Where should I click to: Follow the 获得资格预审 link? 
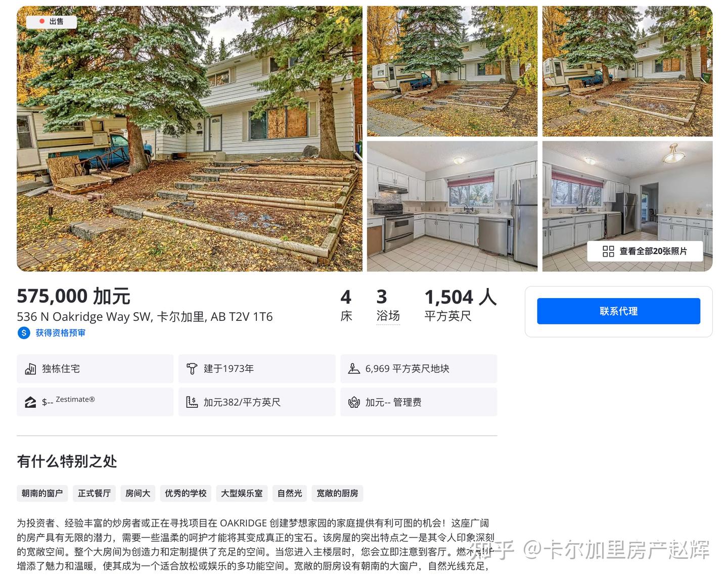coord(60,333)
